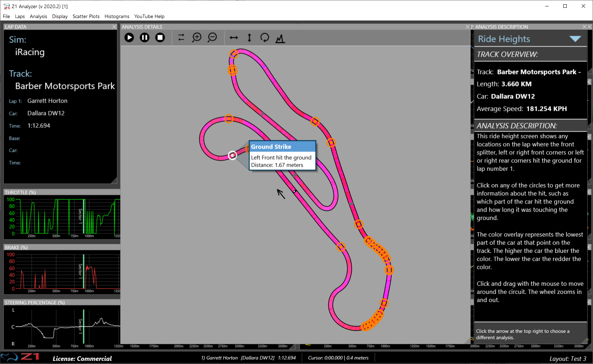Click the Layout: Test 3 status text
Screen dimensions: 593x364
tap(568, 359)
